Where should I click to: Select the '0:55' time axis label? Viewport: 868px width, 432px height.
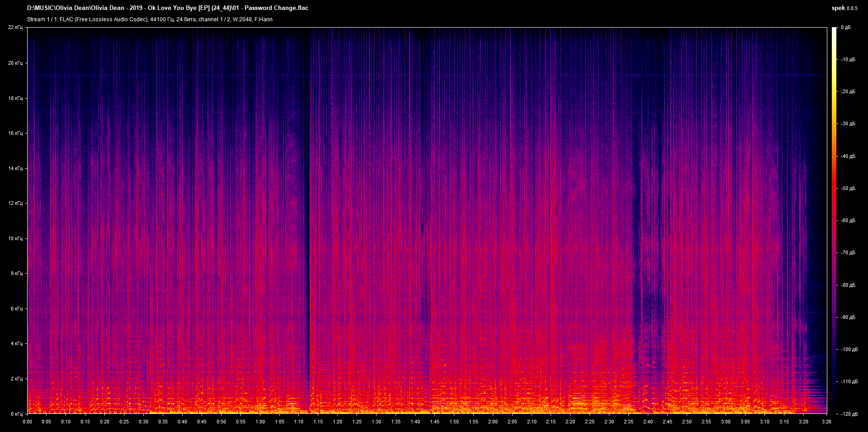[241, 422]
